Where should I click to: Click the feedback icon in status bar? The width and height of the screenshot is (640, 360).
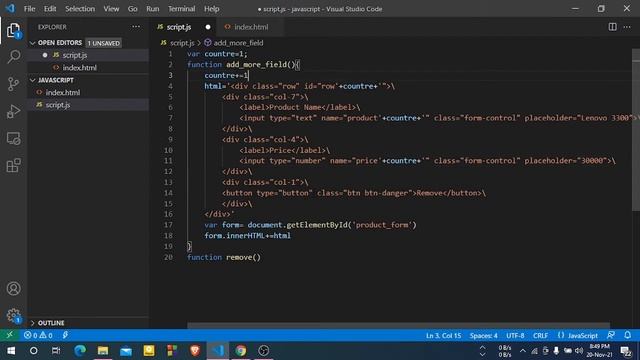pos(611,335)
